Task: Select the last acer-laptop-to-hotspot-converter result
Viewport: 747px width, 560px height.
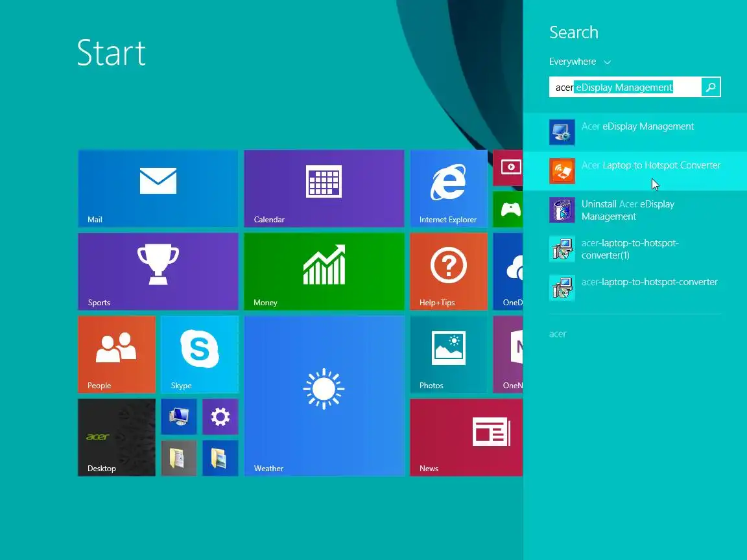Action: [x=635, y=288]
